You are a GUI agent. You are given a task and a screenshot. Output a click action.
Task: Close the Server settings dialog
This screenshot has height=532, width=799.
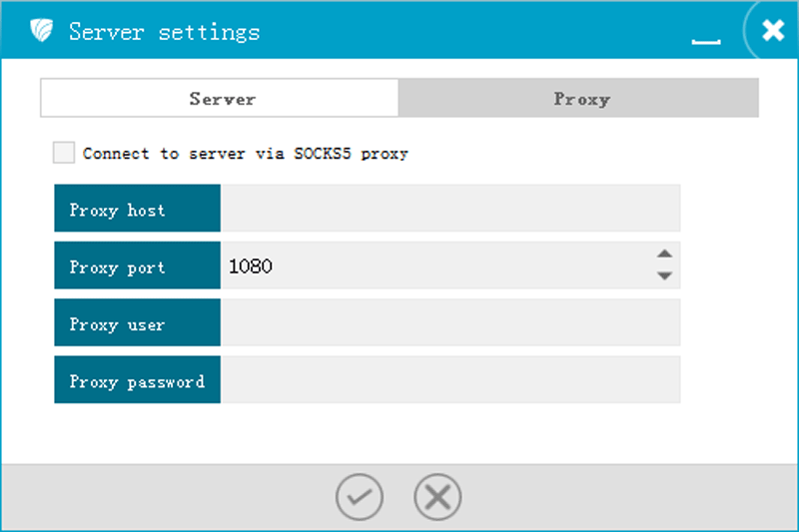pyautogui.click(x=772, y=31)
